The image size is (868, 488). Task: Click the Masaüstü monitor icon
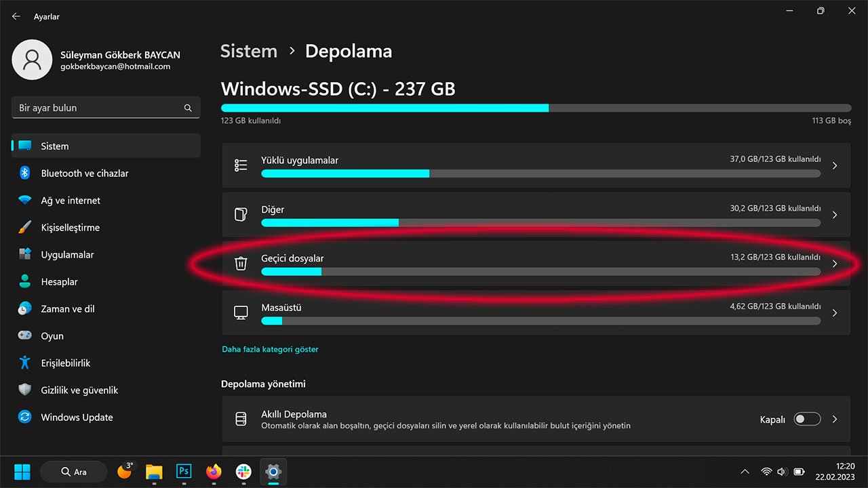pos(241,312)
